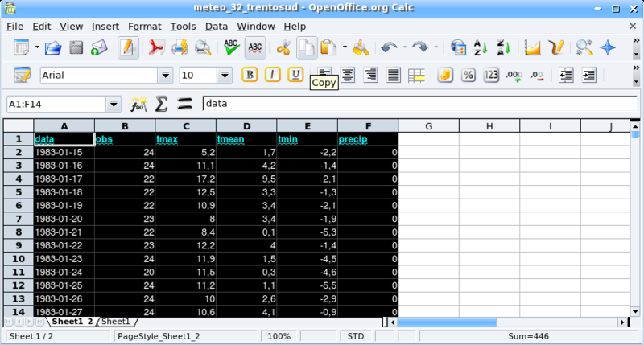Toggle Bold formatting button
Screen dimensions: 644x345
pyautogui.click(x=250, y=75)
